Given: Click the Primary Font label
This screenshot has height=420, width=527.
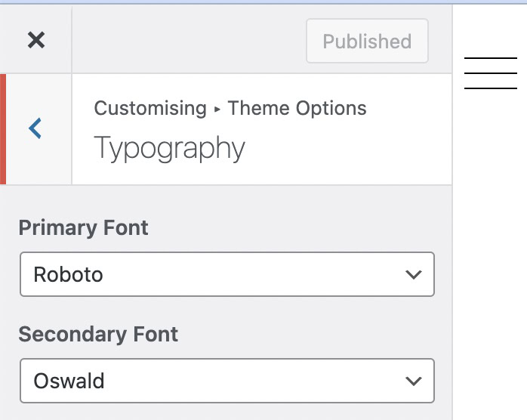Looking at the screenshot, I should point(84,228).
